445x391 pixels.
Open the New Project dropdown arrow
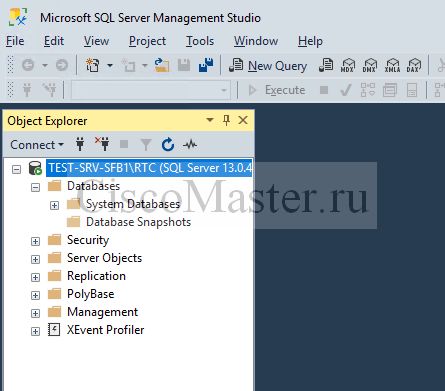pos(110,65)
